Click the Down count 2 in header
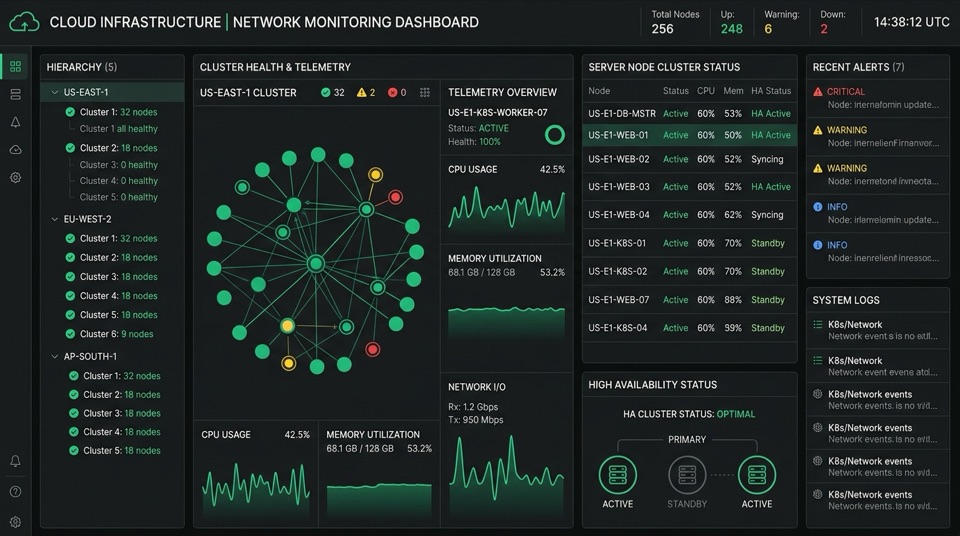 (x=824, y=29)
